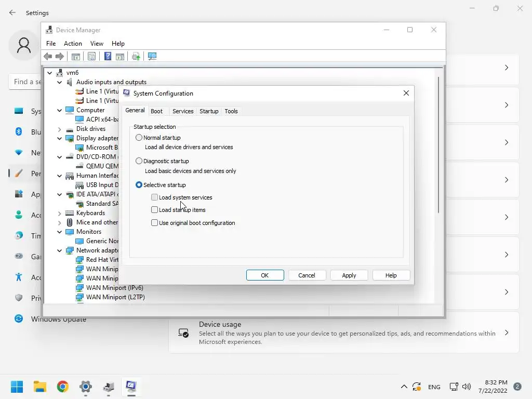The width and height of the screenshot is (532, 399).
Task: Click the network icon in system tray
Action: (454, 387)
